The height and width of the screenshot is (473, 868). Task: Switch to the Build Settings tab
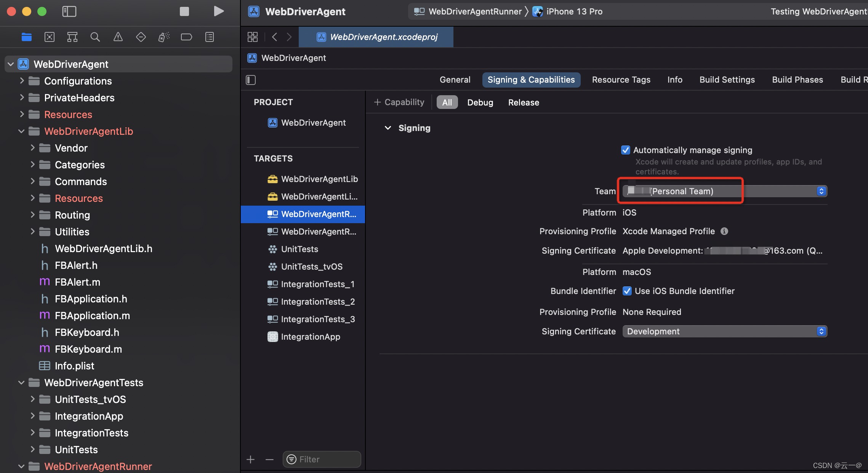727,80
